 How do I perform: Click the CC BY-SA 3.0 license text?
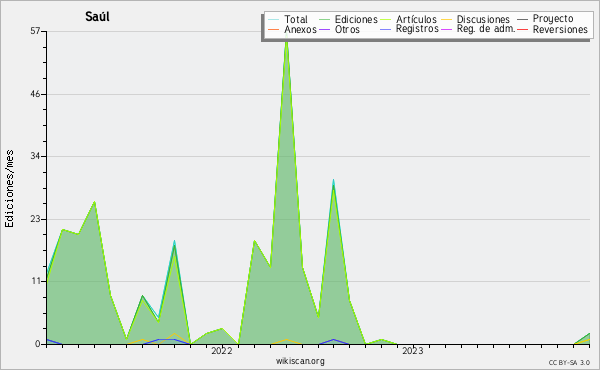pos(569,362)
